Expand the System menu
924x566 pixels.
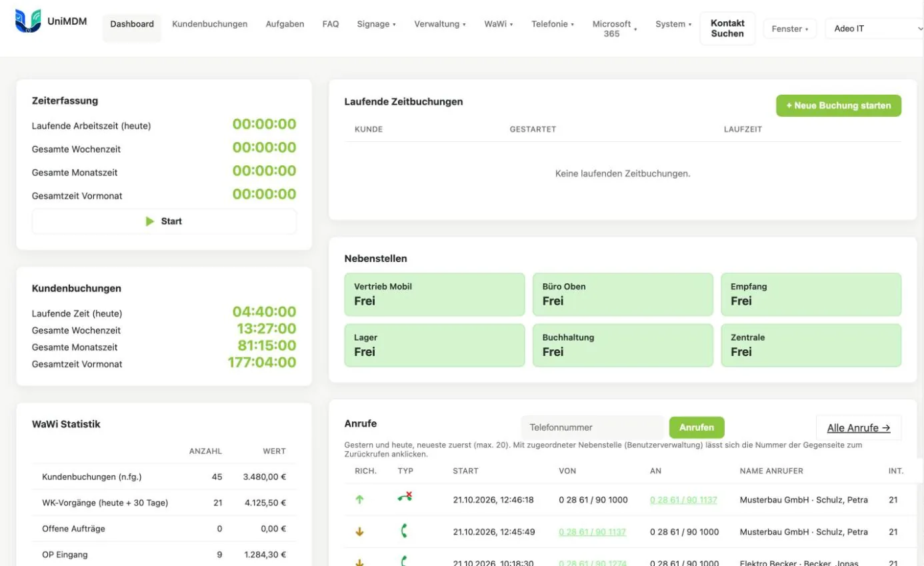point(673,24)
